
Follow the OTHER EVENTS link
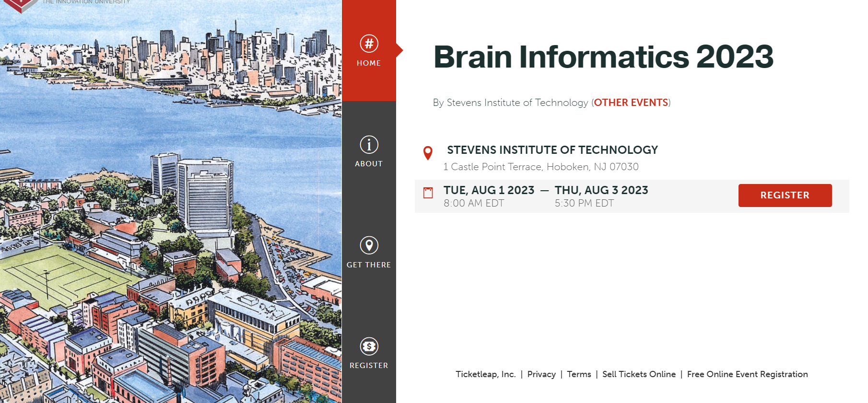point(631,103)
